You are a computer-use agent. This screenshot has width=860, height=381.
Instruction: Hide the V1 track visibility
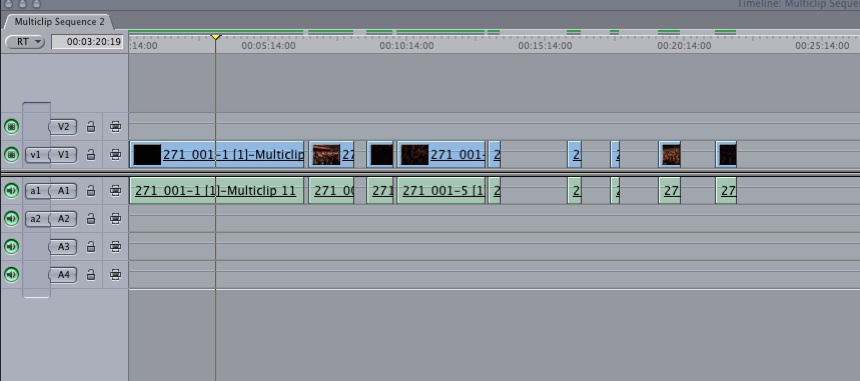point(11,155)
